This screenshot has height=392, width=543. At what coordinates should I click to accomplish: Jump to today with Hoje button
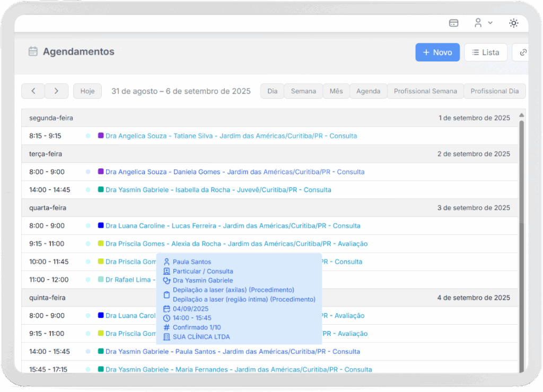(x=87, y=91)
